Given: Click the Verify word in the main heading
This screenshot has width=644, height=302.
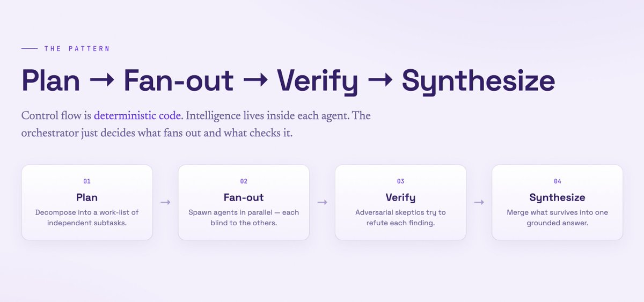Looking at the screenshot, I should pyautogui.click(x=317, y=82).
